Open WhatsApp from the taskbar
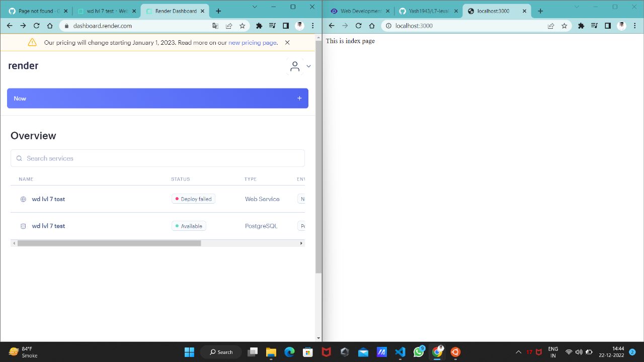 coord(419,352)
